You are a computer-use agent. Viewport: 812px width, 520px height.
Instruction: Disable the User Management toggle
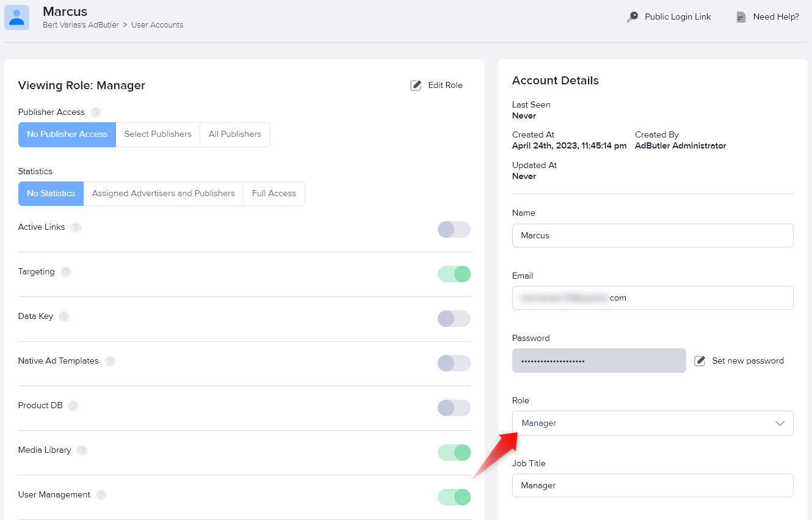pos(454,497)
